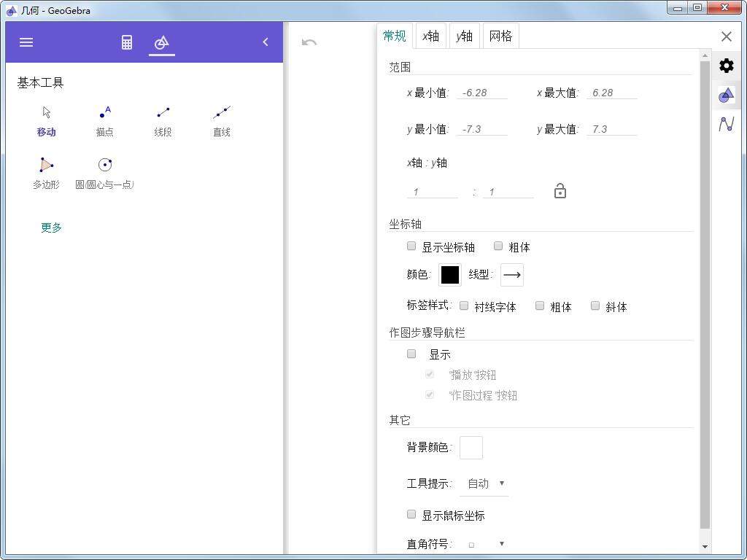Select the 直线 (Line) tool

[222, 120]
